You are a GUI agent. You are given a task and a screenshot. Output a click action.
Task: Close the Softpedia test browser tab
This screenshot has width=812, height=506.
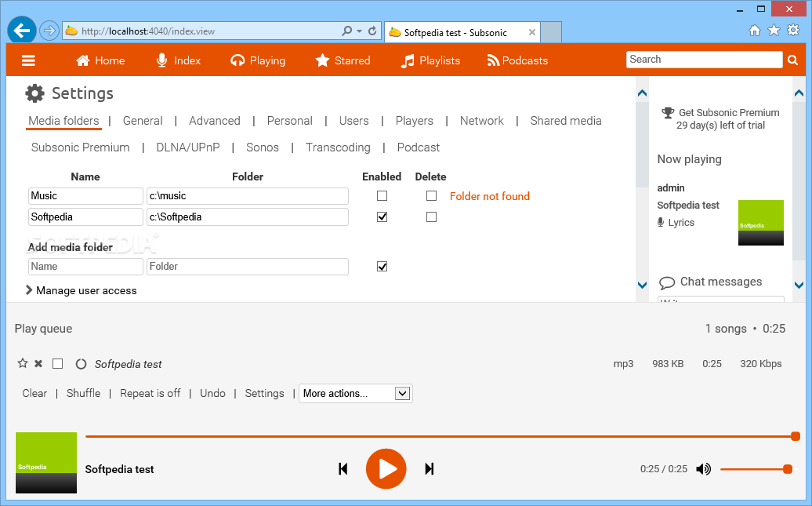(x=532, y=32)
